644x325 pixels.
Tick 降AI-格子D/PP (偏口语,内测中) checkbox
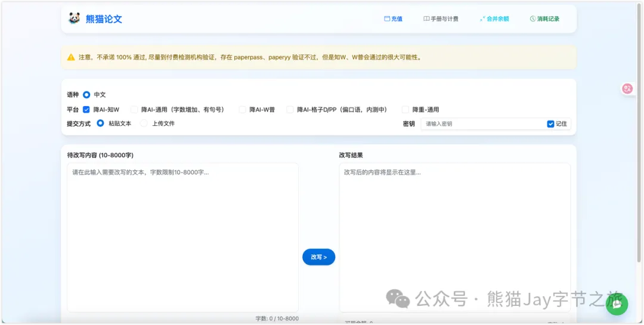click(290, 109)
